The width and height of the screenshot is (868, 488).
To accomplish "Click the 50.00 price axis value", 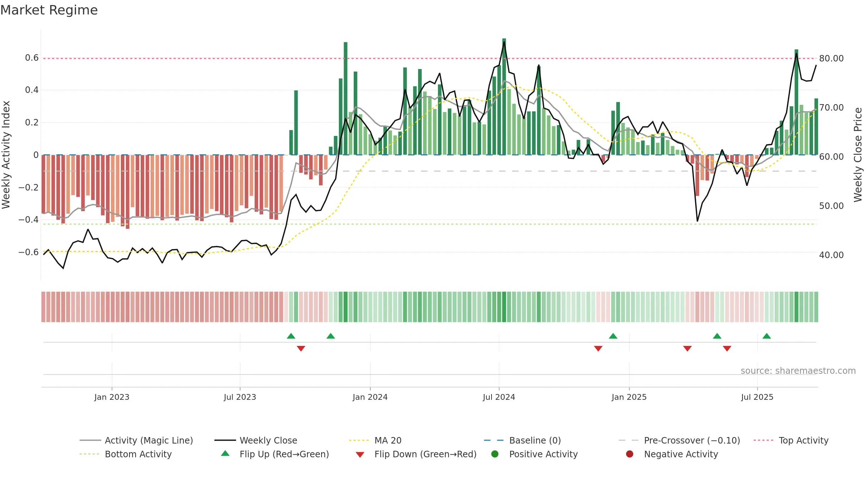I will click(x=831, y=206).
